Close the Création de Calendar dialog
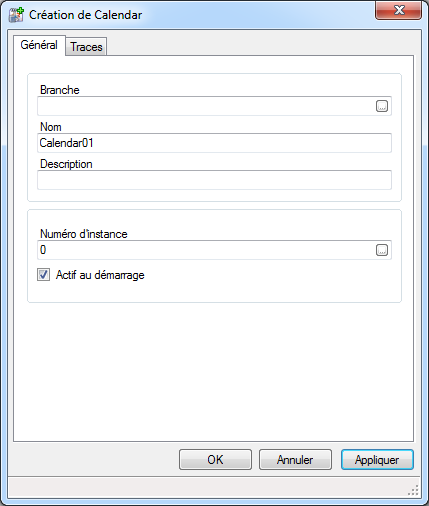Screen dimensions: 429x506 pos(398,10)
